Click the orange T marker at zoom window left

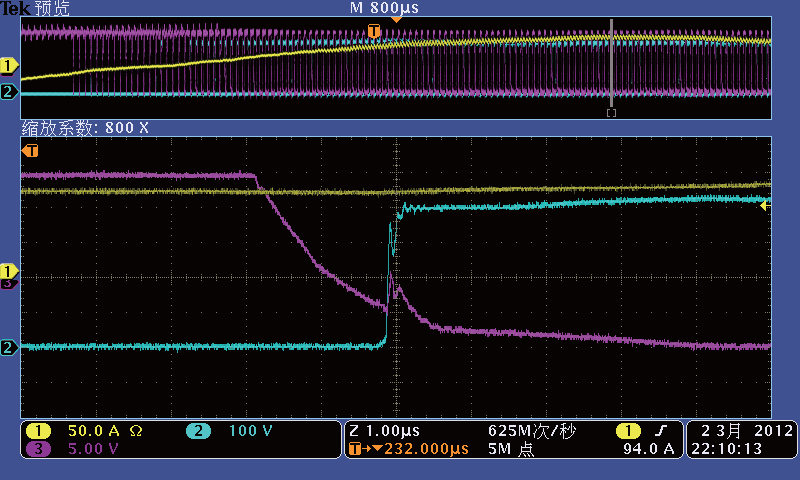click(x=30, y=150)
